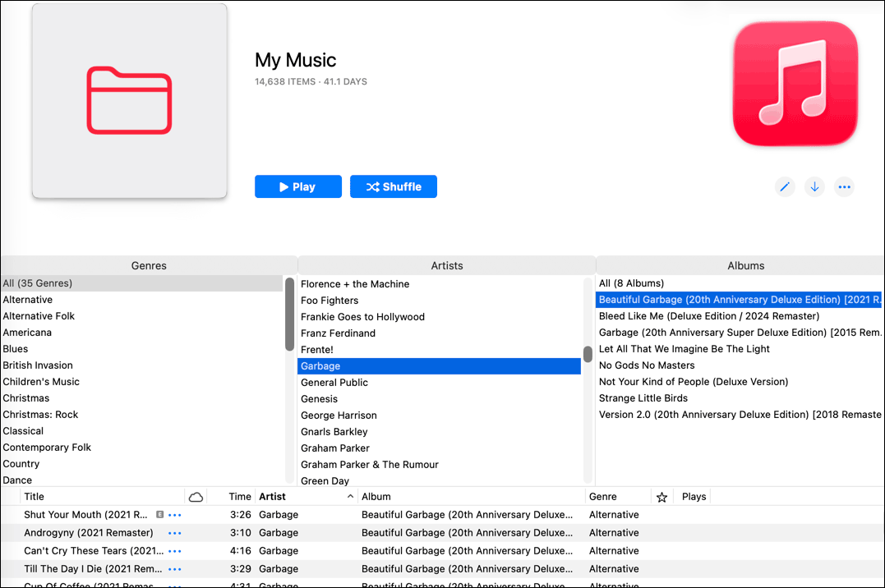The height and width of the screenshot is (588, 885).
Task: Open the ellipsis menu for Shut Your Mouth
Action: click(x=173, y=514)
